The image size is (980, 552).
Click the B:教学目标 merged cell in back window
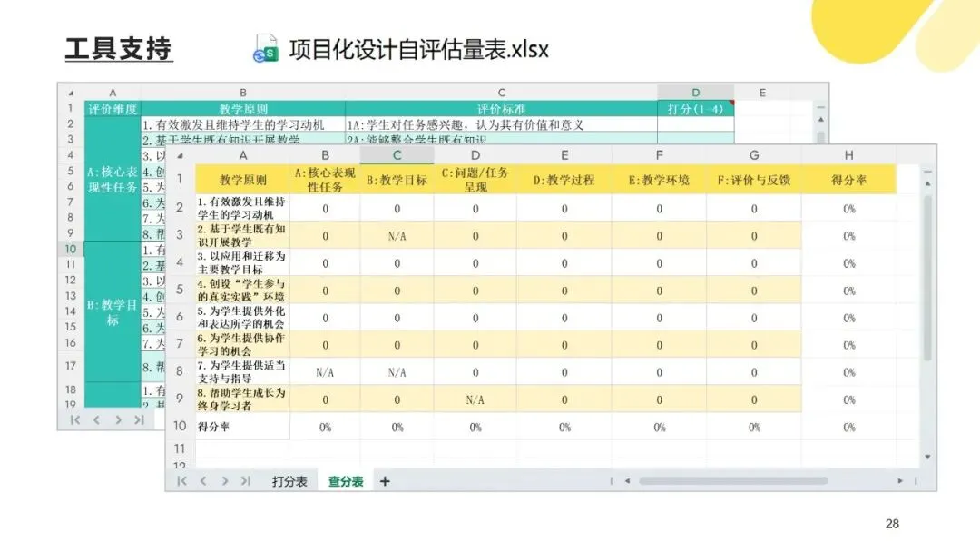click(113, 312)
